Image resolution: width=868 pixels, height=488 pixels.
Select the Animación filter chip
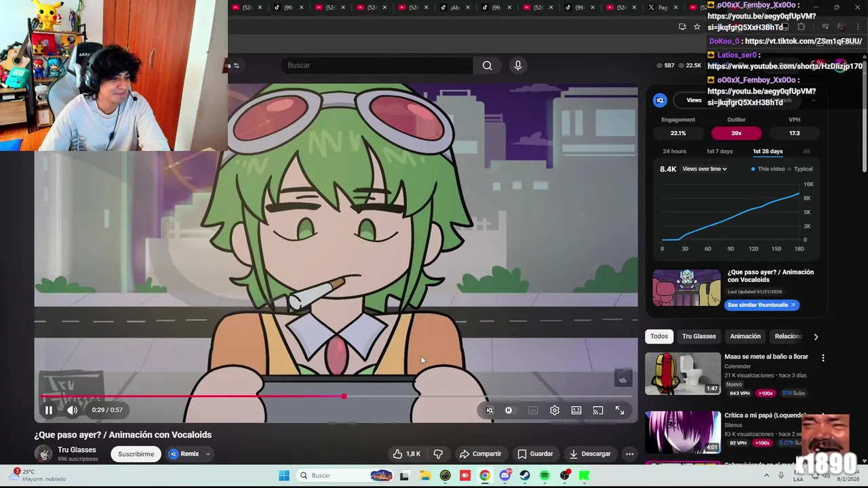(745, 336)
